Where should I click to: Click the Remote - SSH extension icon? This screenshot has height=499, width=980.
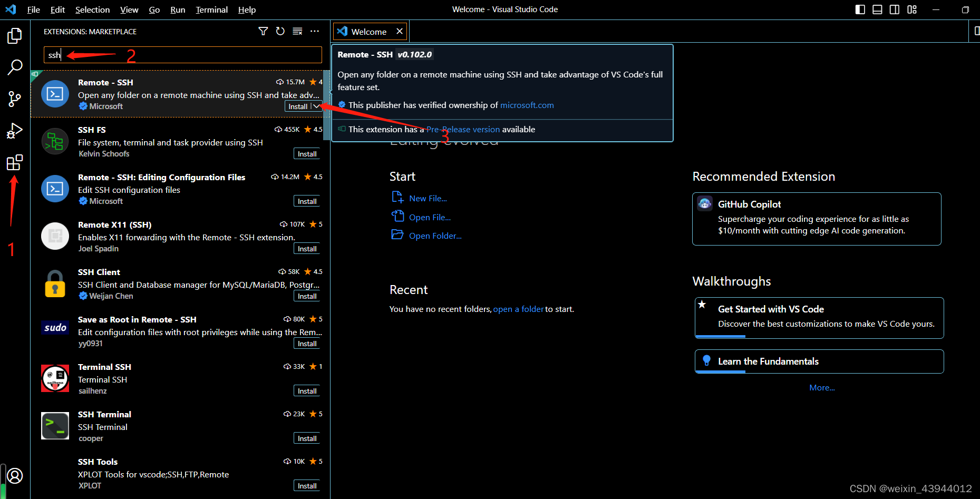[x=55, y=94]
